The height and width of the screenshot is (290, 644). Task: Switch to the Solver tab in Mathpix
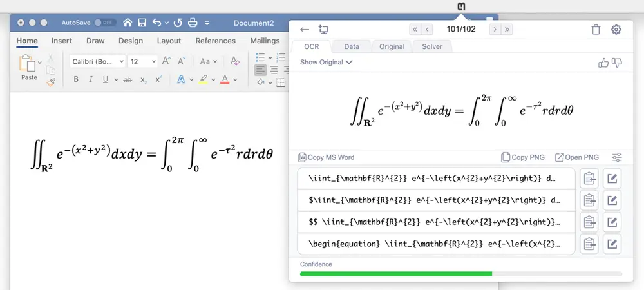pyautogui.click(x=432, y=46)
